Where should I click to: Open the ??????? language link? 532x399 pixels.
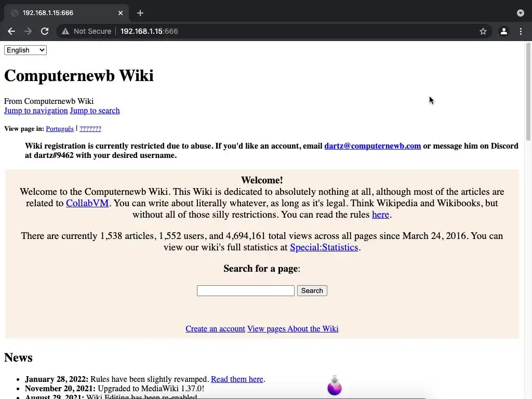90,129
